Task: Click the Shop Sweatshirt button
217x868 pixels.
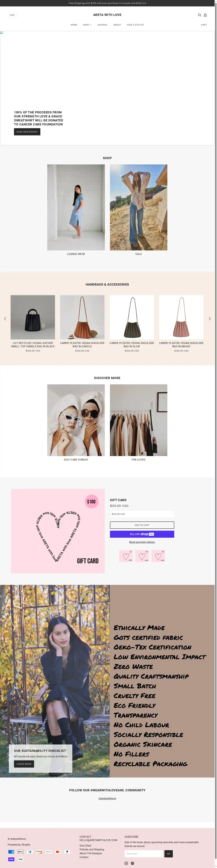Action: [x=27, y=132]
